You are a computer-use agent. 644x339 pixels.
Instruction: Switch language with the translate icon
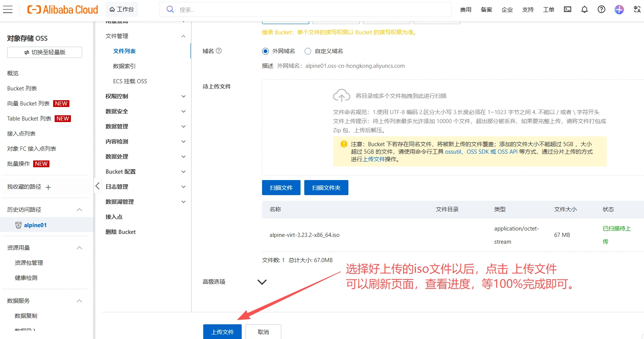coord(637,9)
